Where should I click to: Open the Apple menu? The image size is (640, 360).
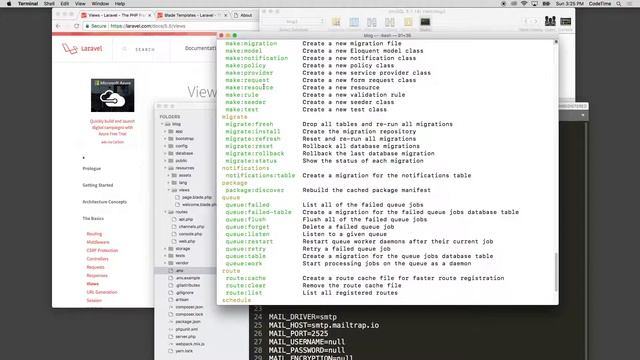click(x=9, y=4)
